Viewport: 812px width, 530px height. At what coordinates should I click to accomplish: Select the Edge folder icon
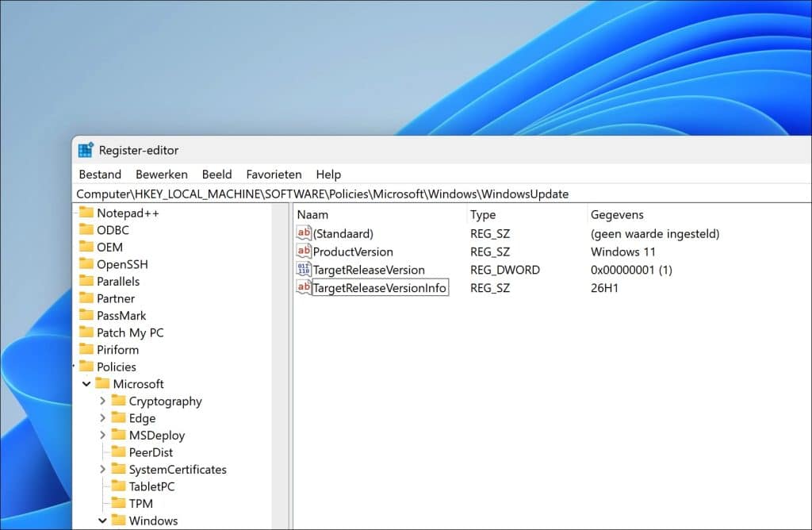pos(119,417)
